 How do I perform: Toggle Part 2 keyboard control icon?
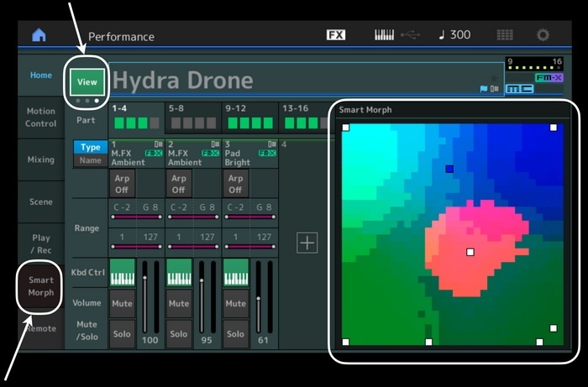point(179,272)
